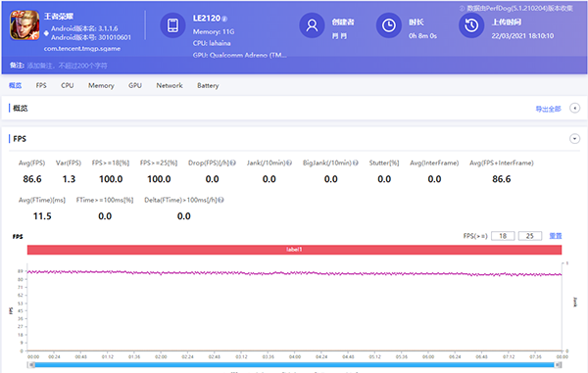Click the Var(FPS) value 1.3
This screenshot has height=373, width=588.
(69, 179)
